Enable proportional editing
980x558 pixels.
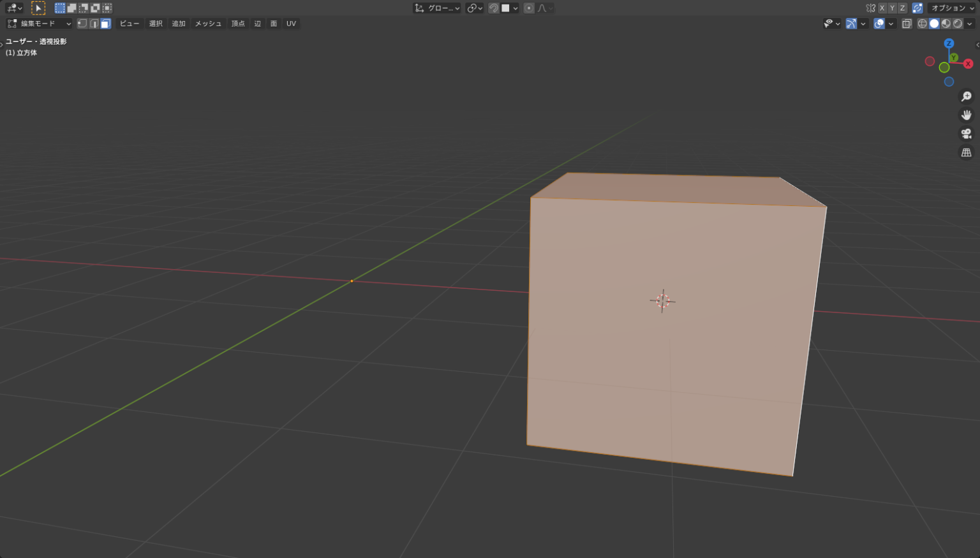pos(530,8)
